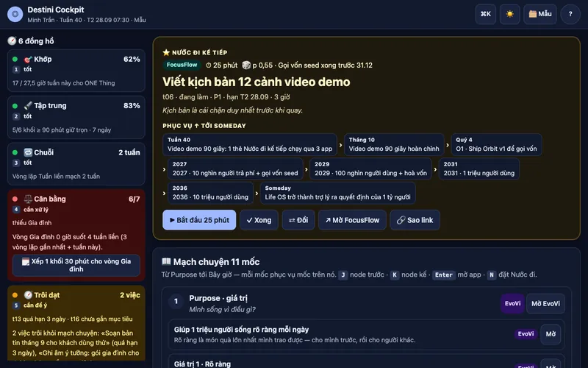Open the ⌘K command palette button
This screenshot has width=588, height=368.
486,14
